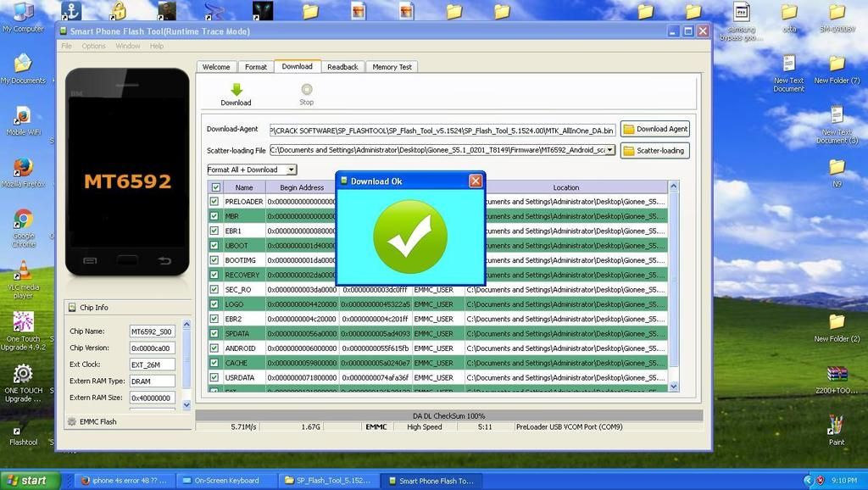
Task: Expand the Scatter-loading File path dropdown
Action: tap(610, 150)
